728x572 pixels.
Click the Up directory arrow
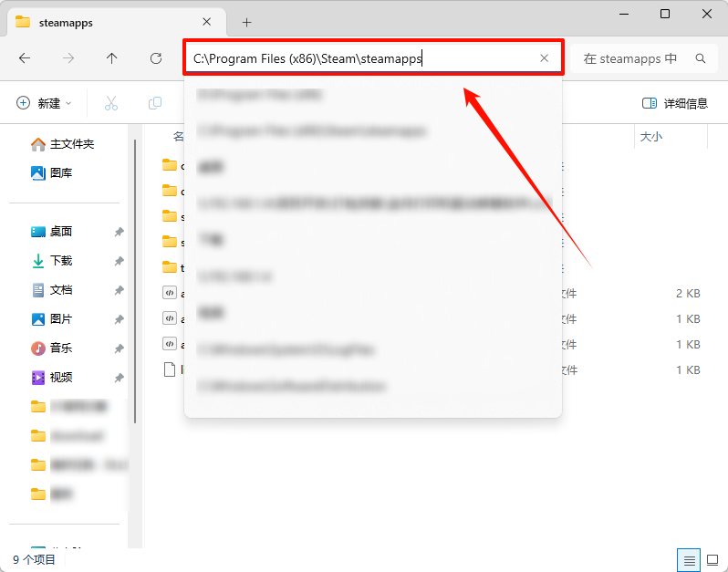point(111,58)
